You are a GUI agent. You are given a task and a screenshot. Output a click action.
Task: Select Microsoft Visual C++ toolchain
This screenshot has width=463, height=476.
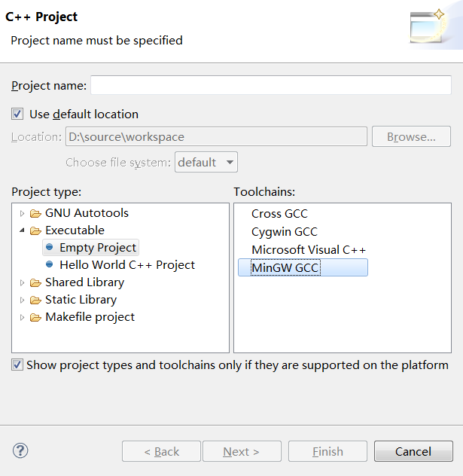pyautogui.click(x=309, y=249)
